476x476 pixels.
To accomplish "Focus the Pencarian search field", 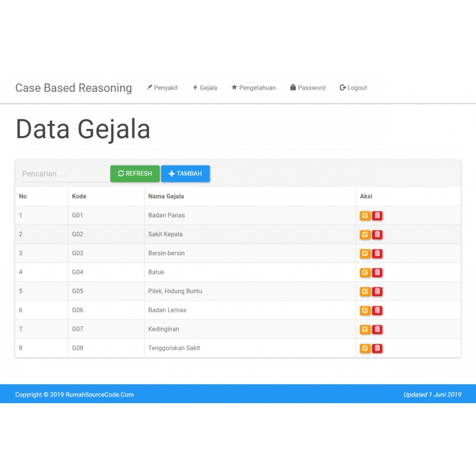I will (x=64, y=174).
